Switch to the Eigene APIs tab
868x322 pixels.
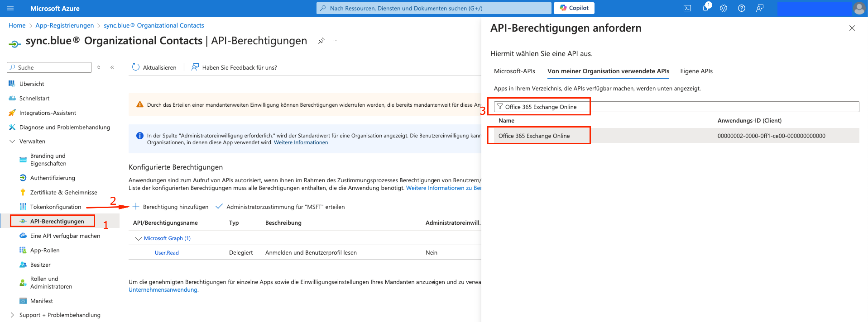click(696, 71)
